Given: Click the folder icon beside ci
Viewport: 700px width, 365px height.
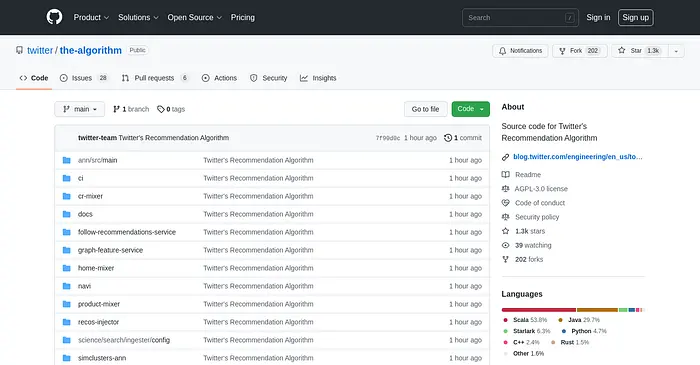Looking at the screenshot, I should click(x=67, y=178).
